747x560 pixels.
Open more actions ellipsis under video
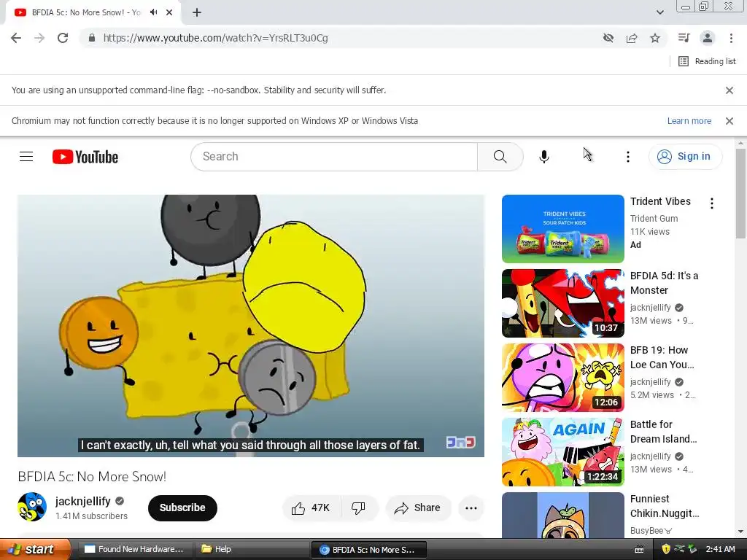click(x=471, y=507)
